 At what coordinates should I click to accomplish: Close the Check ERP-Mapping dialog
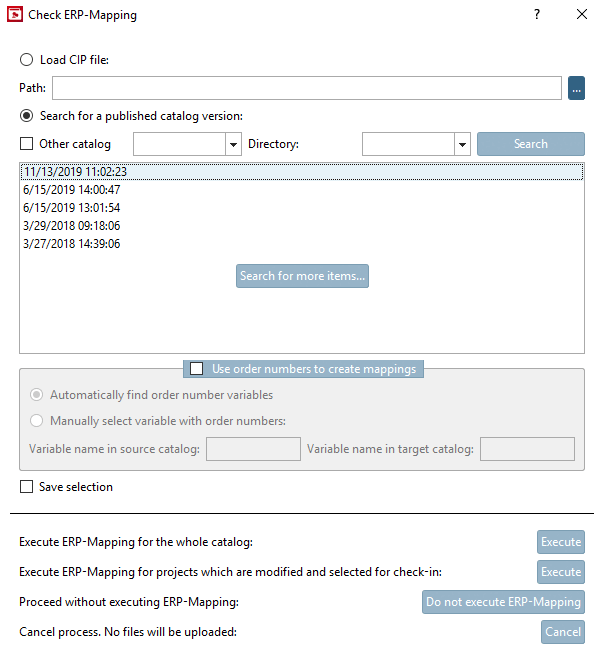582,15
